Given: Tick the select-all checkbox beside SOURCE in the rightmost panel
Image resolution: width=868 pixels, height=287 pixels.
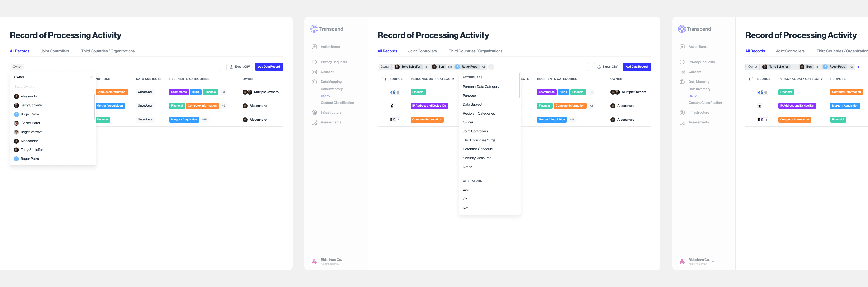Looking at the screenshot, I should pos(751,79).
